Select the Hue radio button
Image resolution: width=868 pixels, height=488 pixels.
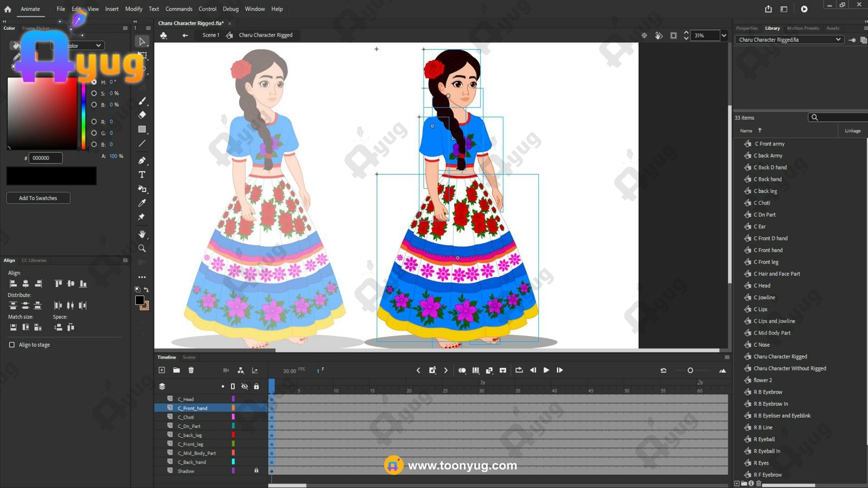94,82
